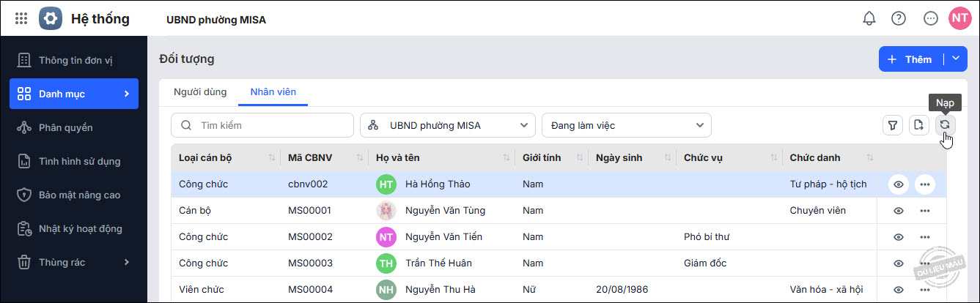The height and width of the screenshot is (303, 980).
Task: Open the Đang làm việc status dropdown
Action: click(x=626, y=125)
